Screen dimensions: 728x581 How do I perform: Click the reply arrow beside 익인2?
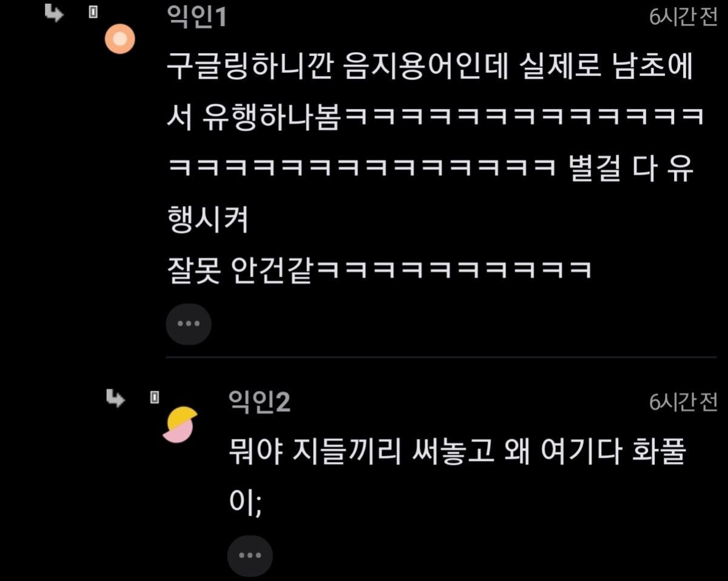click(115, 398)
